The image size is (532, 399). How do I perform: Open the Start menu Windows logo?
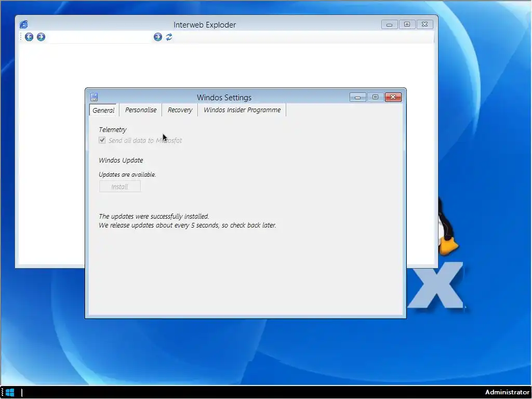(x=10, y=393)
